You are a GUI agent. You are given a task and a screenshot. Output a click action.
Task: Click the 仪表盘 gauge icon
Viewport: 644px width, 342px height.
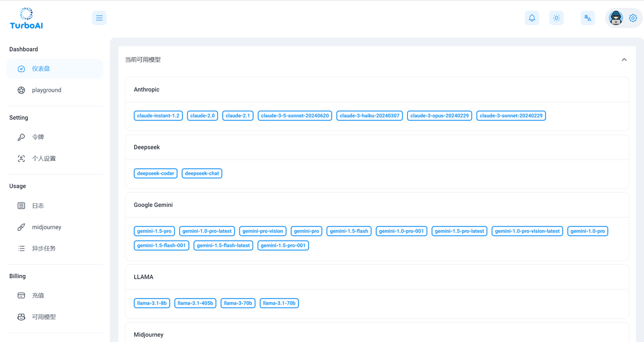pos(21,69)
